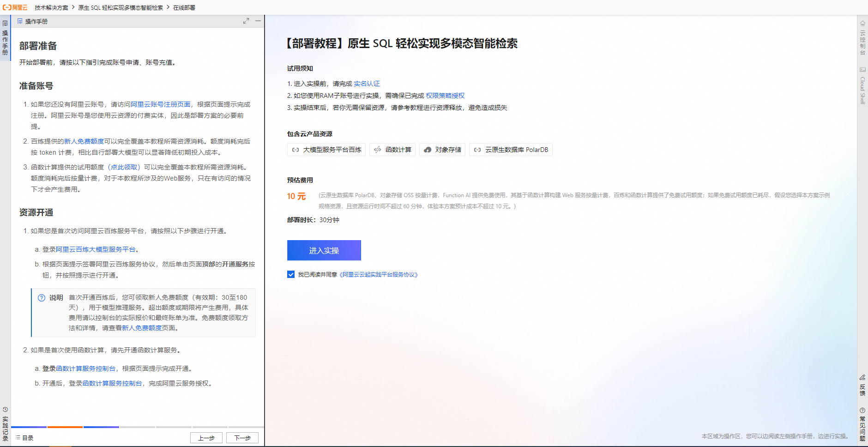
Task: Collapse the 操作手册 panel
Action: [x=258, y=21]
